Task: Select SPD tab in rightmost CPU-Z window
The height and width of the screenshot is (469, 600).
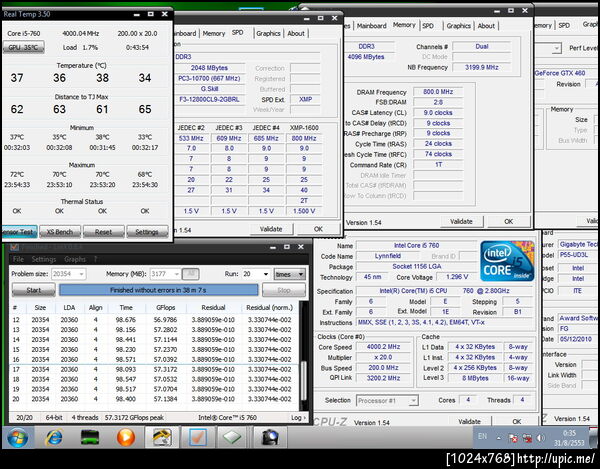Action: 564,25
